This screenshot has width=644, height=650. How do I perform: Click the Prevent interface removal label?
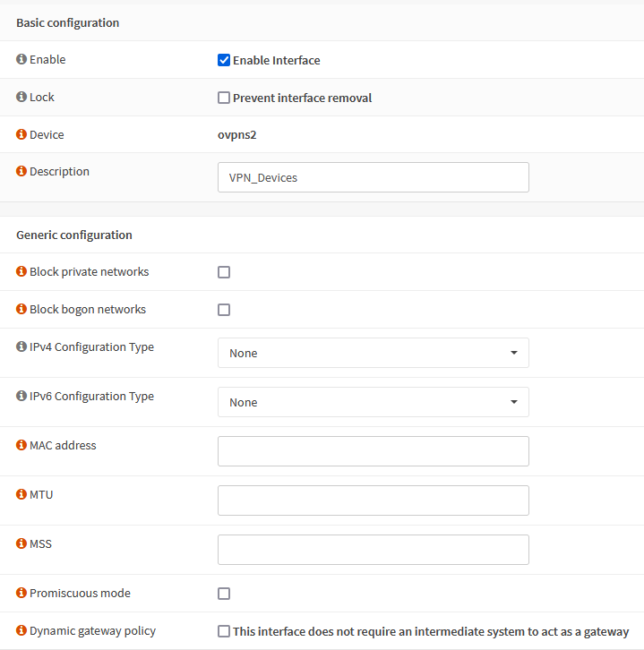(303, 98)
